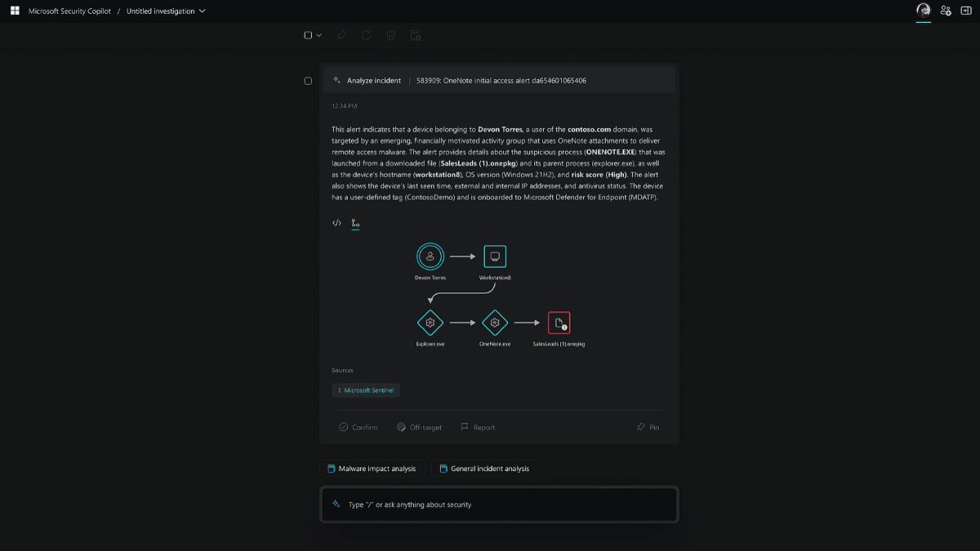
Task: Switch to the code view icon
Action: click(336, 223)
